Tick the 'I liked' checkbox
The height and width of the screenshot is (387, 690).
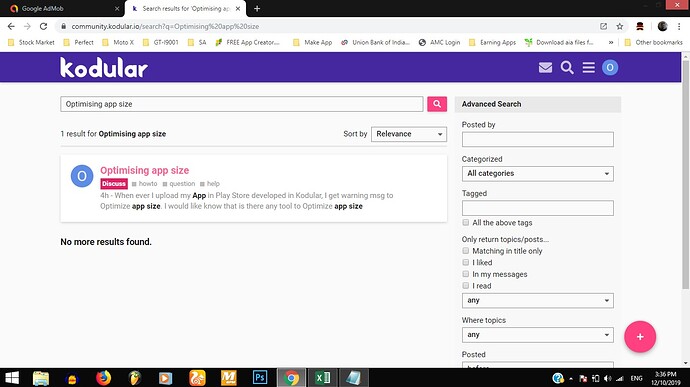(466, 262)
